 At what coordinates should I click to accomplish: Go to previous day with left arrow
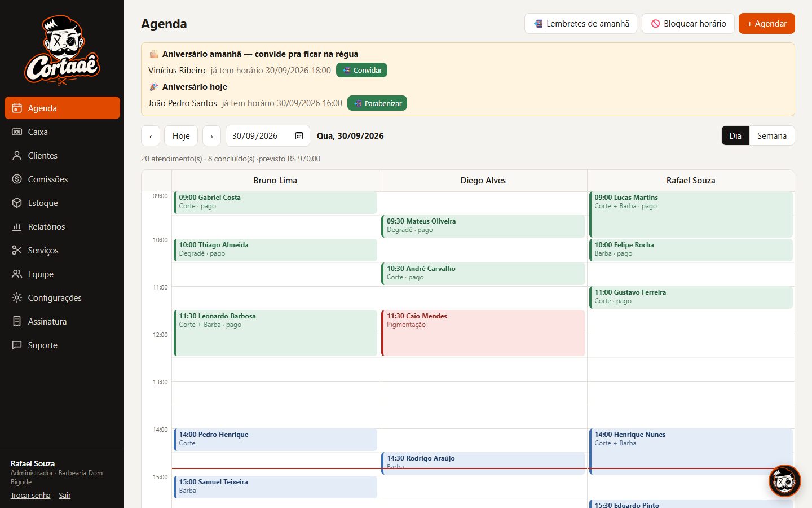151,136
